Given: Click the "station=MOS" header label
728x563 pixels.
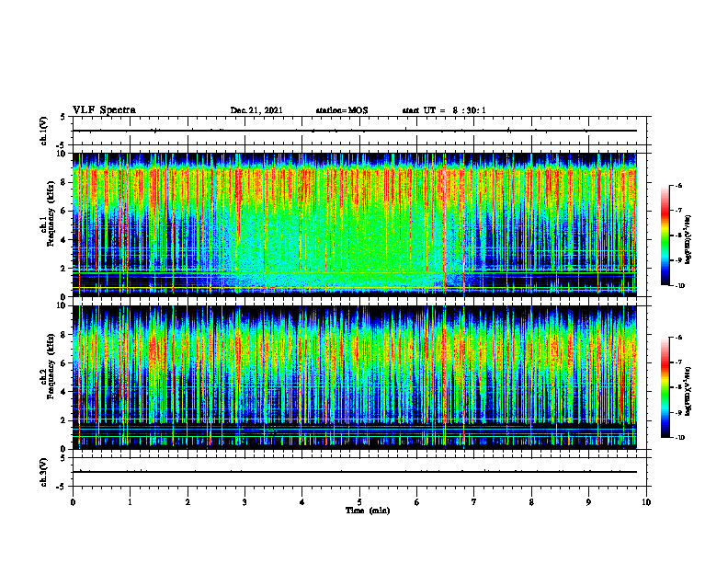Looking at the screenshot, I should point(342,110).
